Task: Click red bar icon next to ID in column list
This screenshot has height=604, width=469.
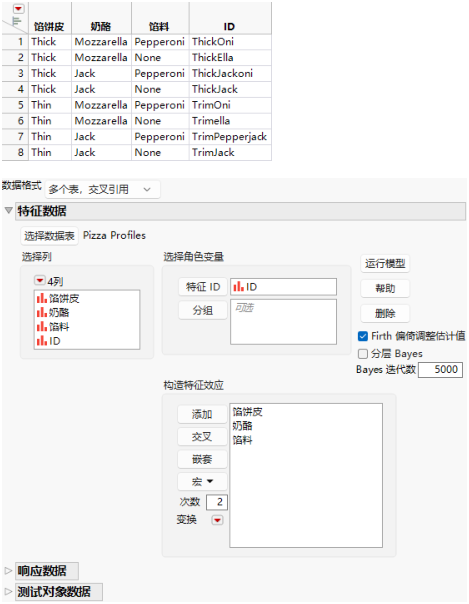Action: (41, 341)
